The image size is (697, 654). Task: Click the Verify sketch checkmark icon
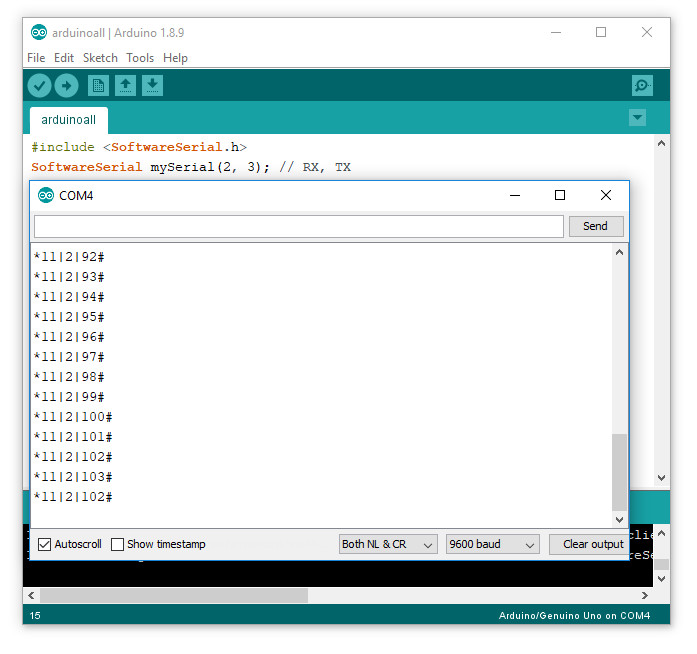pyautogui.click(x=39, y=85)
